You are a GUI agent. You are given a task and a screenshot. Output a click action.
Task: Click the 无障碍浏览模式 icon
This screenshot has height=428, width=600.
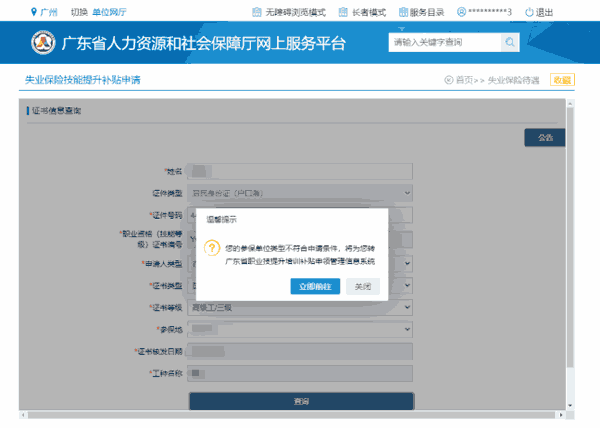[x=257, y=12]
